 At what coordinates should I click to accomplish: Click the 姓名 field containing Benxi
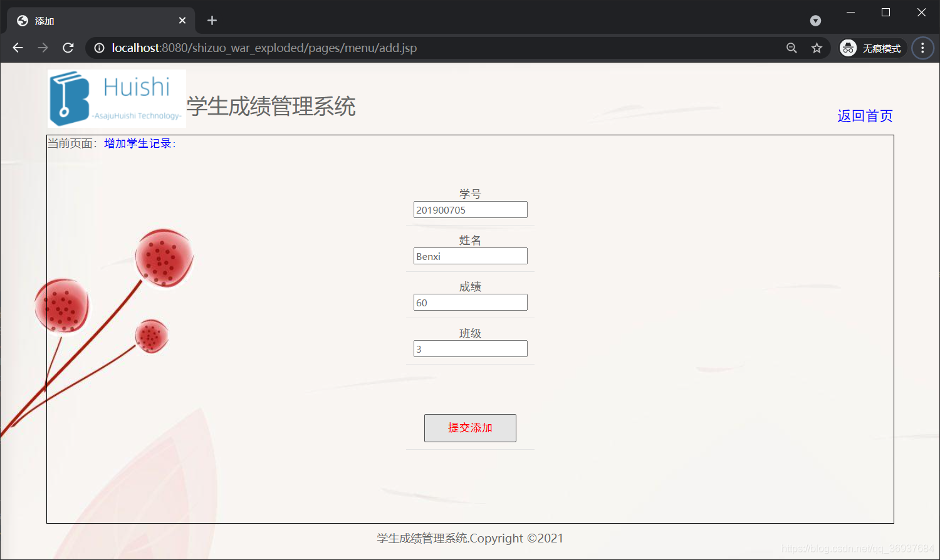pos(471,256)
